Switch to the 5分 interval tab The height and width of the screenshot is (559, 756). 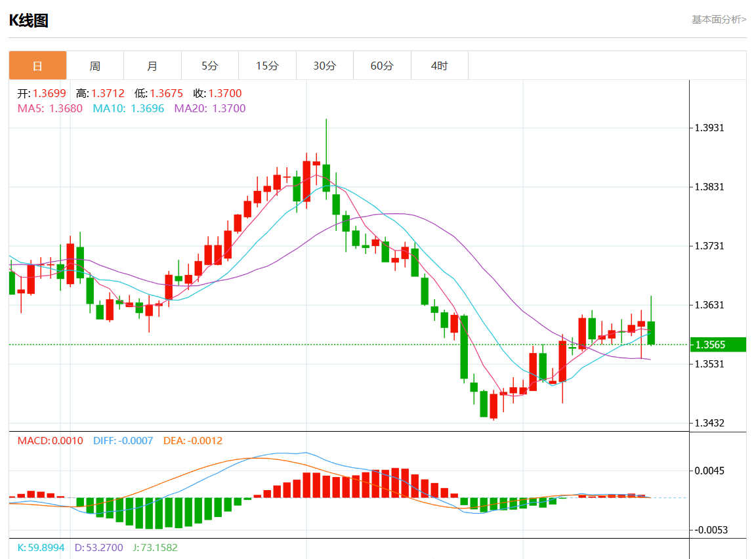[209, 66]
